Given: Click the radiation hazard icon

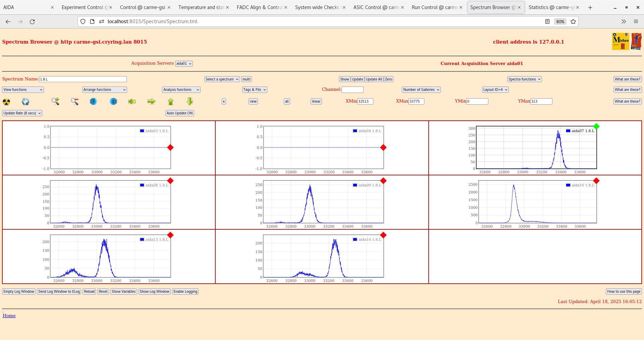Looking at the screenshot, I should click(6, 102).
